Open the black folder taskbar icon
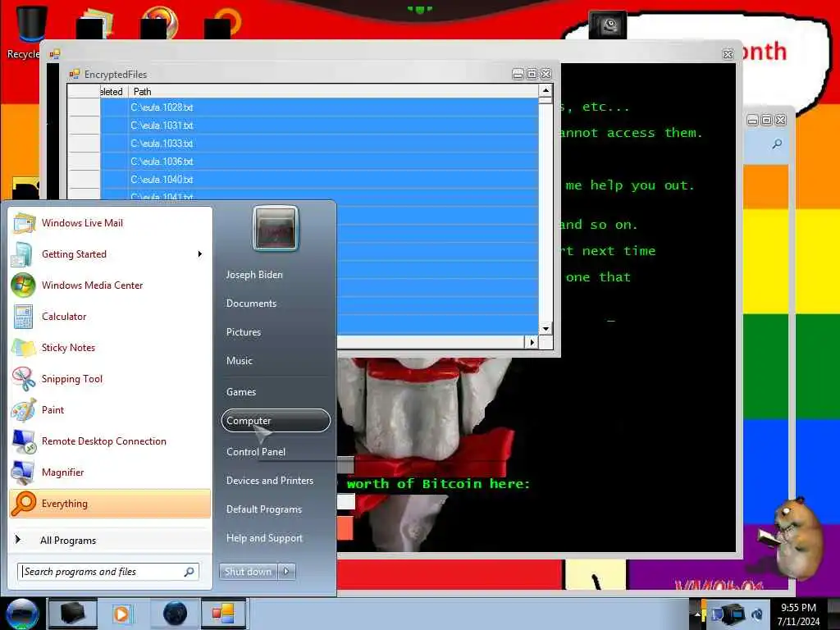This screenshot has height=630, width=840. 73,614
